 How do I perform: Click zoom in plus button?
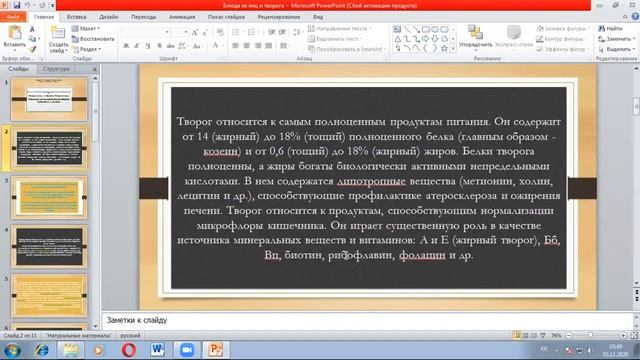coord(623,335)
